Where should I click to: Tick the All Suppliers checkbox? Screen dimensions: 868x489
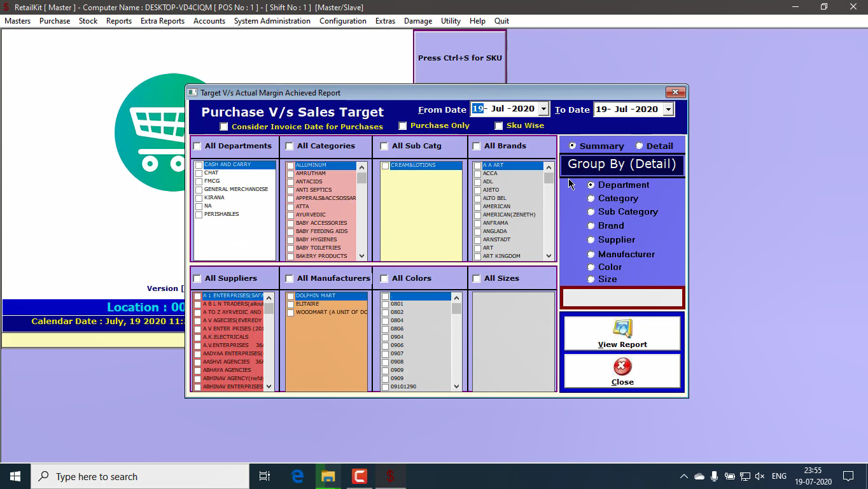coord(197,278)
